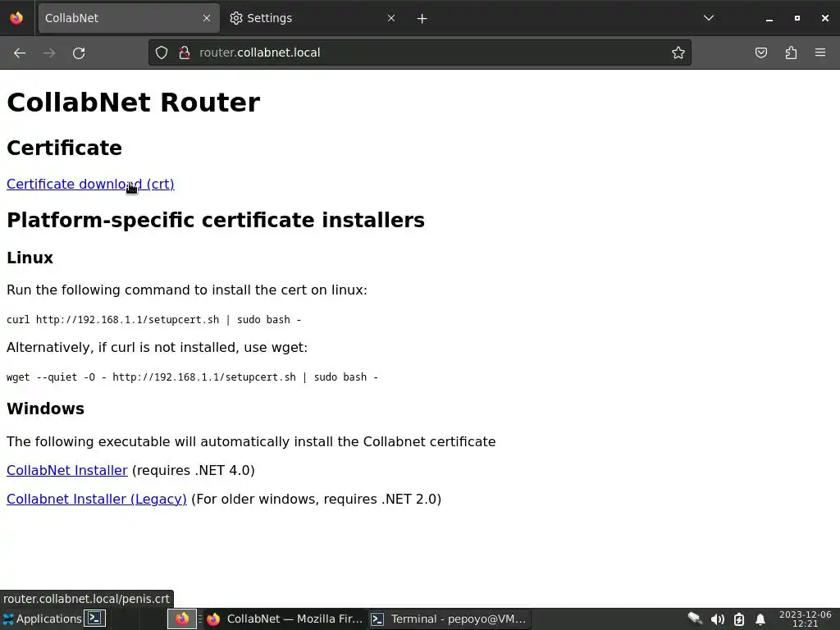Show site security info via padlock icon
The width and height of the screenshot is (840, 630).
coord(185,52)
